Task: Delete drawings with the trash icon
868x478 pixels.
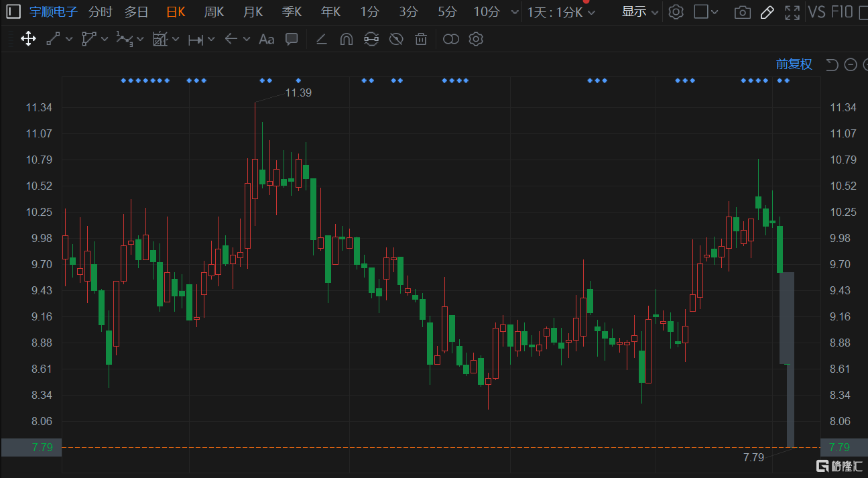Action: pos(421,39)
